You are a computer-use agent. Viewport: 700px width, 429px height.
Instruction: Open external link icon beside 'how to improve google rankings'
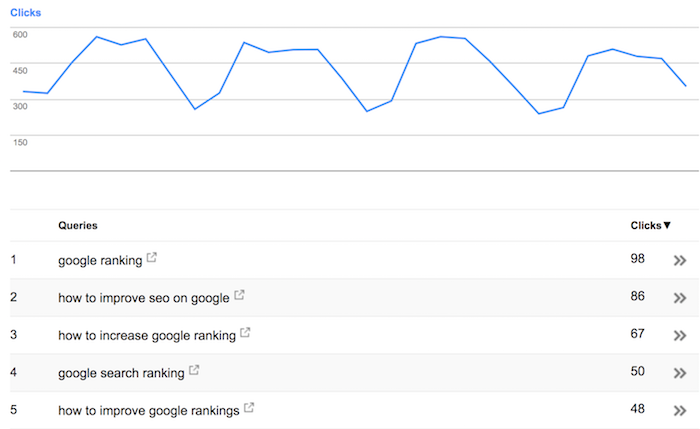click(249, 408)
